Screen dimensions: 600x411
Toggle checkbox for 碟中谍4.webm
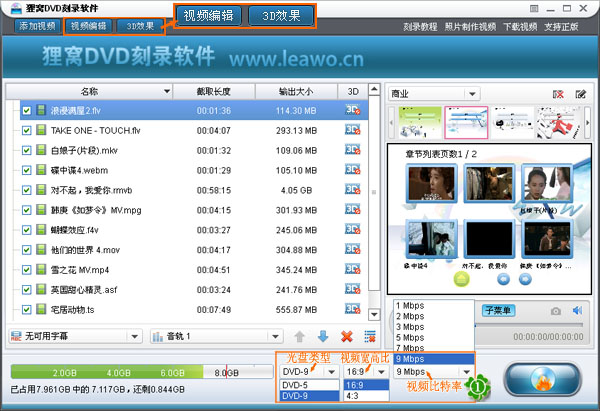coord(26,170)
